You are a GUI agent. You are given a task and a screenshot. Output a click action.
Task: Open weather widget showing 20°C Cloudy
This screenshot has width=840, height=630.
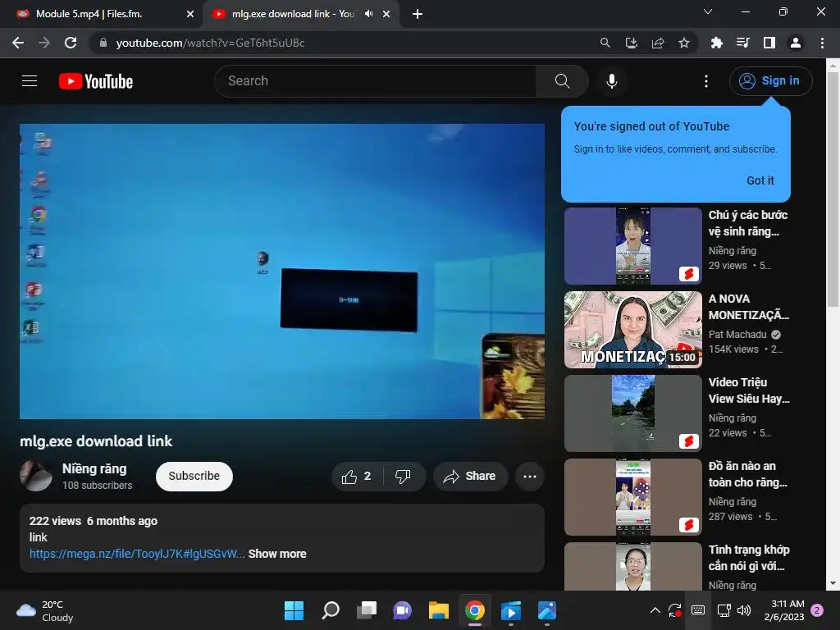click(45, 610)
